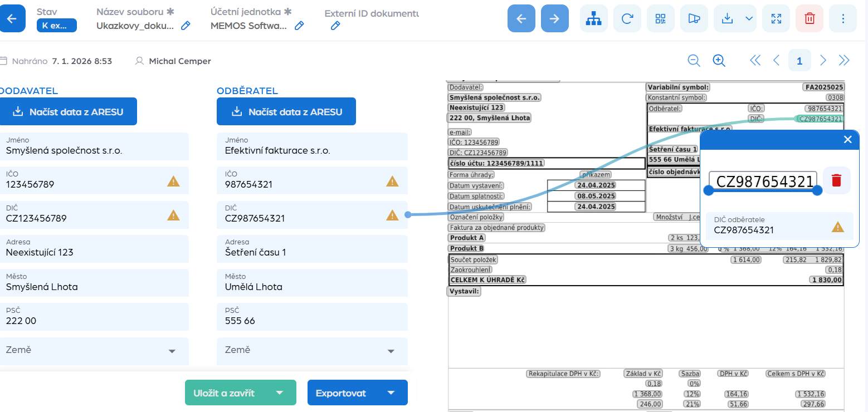This screenshot has width=868, height=412.
Task: Click the customer IČO warning triangle
Action: point(392,180)
